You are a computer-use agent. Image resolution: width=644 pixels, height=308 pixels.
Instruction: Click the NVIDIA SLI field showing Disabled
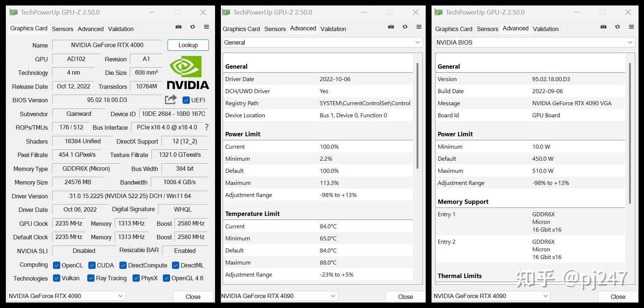tap(84, 251)
